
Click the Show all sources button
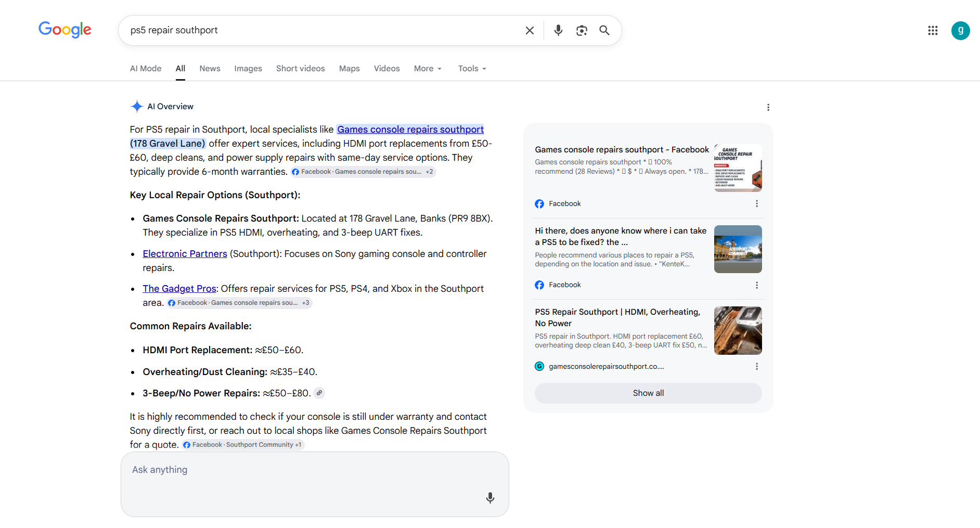click(648, 393)
